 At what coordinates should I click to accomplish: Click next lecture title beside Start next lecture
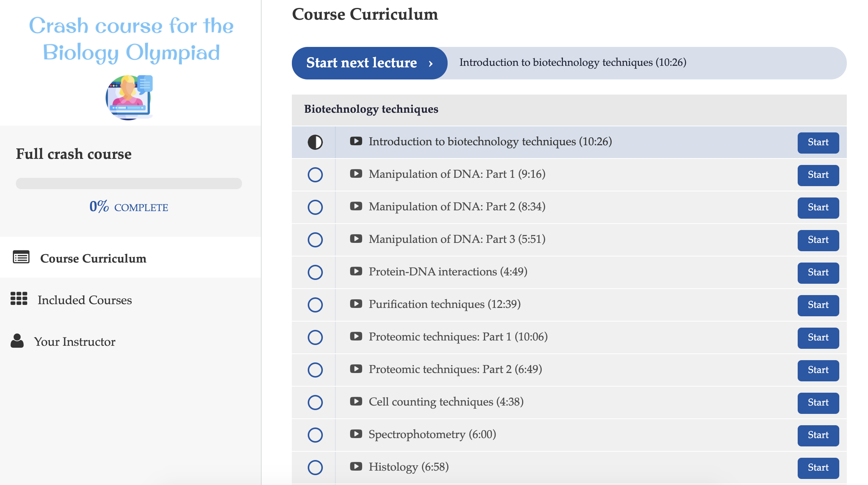coord(573,62)
